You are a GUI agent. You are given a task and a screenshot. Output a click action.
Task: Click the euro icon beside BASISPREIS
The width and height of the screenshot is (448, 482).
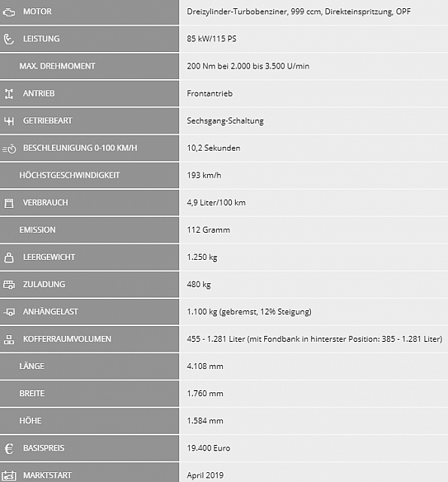[x=9, y=449]
